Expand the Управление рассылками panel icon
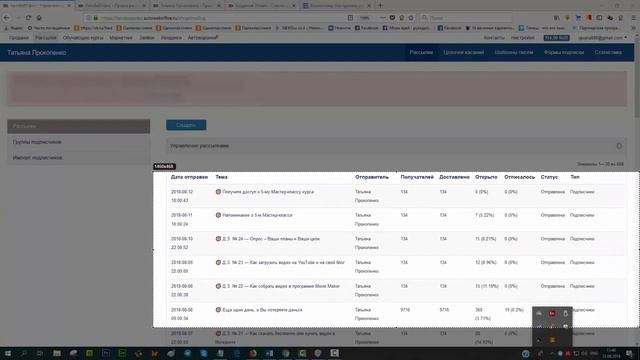This screenshot has width=640, height=360. [619, 146]
